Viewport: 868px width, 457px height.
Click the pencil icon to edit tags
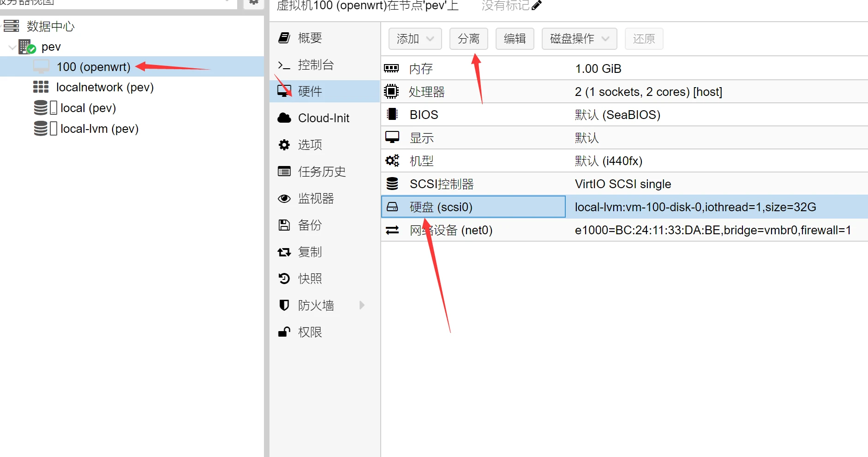point(537,6)
